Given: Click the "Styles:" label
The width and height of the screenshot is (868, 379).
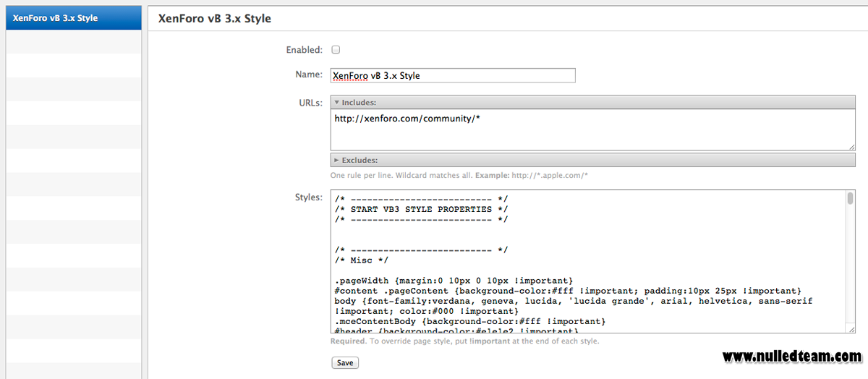Looking at the screenshot, I should (309, 197).
